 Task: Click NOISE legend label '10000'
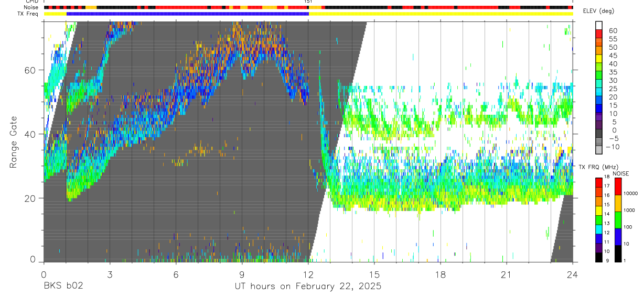click(632, 193)
